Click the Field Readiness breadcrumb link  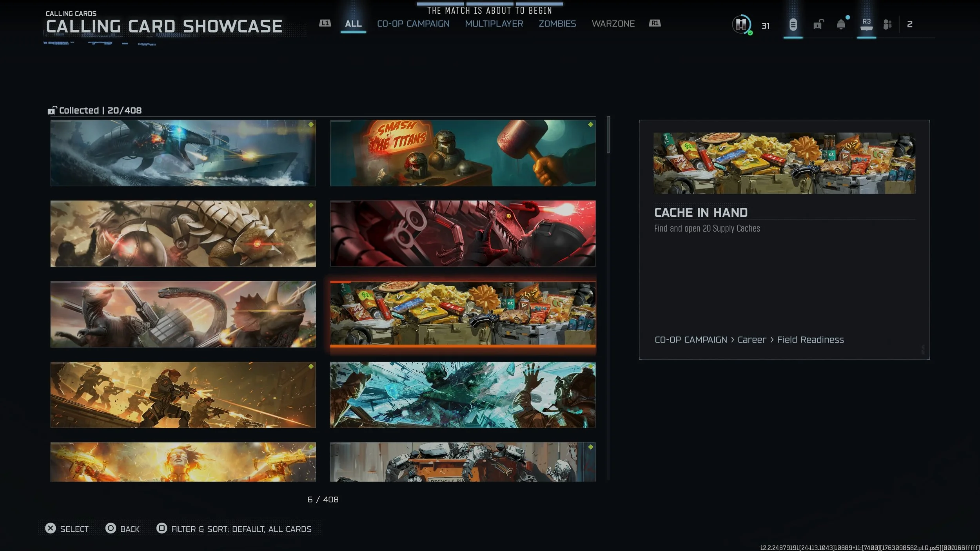810,340
